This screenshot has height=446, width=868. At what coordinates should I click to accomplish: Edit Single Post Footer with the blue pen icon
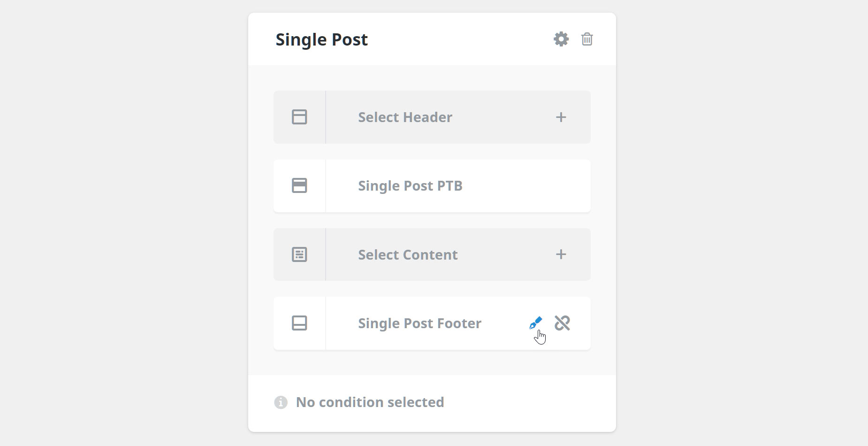pyautogui.click(x=535, y=323)
